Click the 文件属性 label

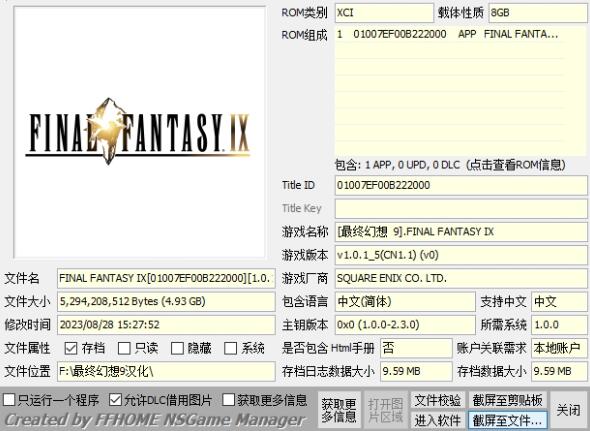point(27,348)
